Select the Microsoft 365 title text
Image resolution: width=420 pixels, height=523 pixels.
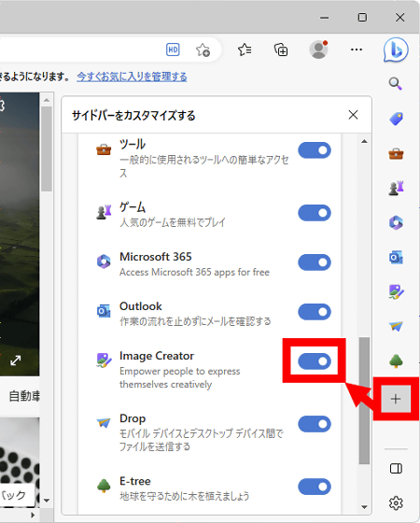[x=156, y=257]
